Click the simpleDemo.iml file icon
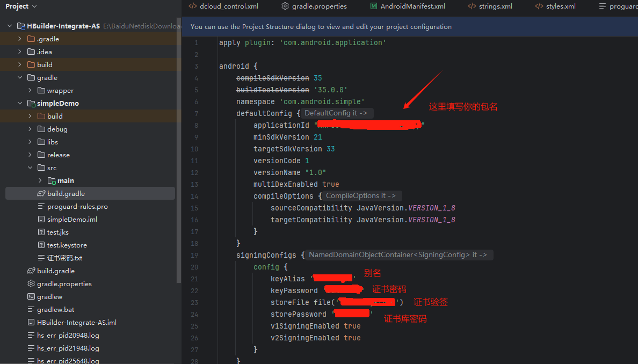 point(41,219)
